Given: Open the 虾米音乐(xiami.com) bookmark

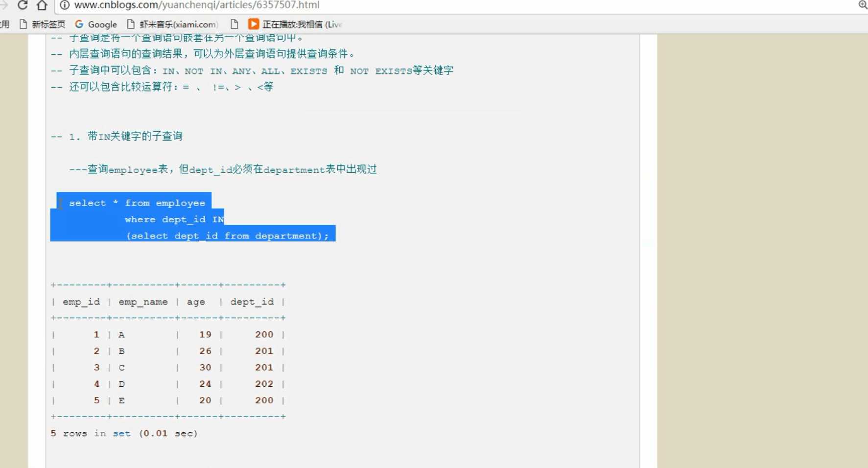Looking at the screenshot, I should coord(172,24).
